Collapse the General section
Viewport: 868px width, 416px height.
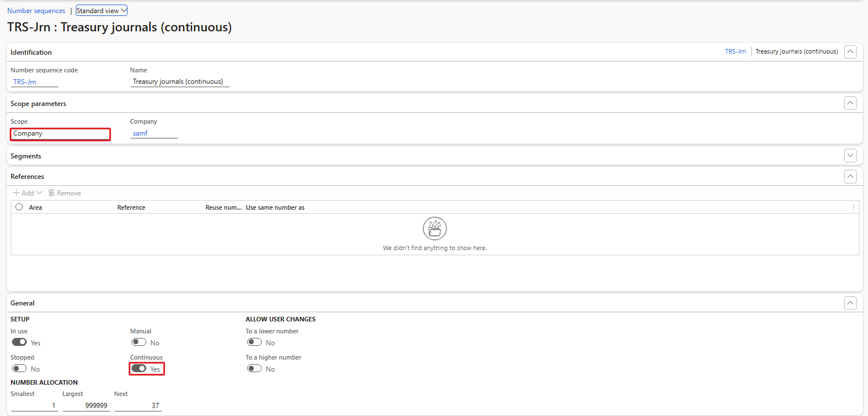850,303
